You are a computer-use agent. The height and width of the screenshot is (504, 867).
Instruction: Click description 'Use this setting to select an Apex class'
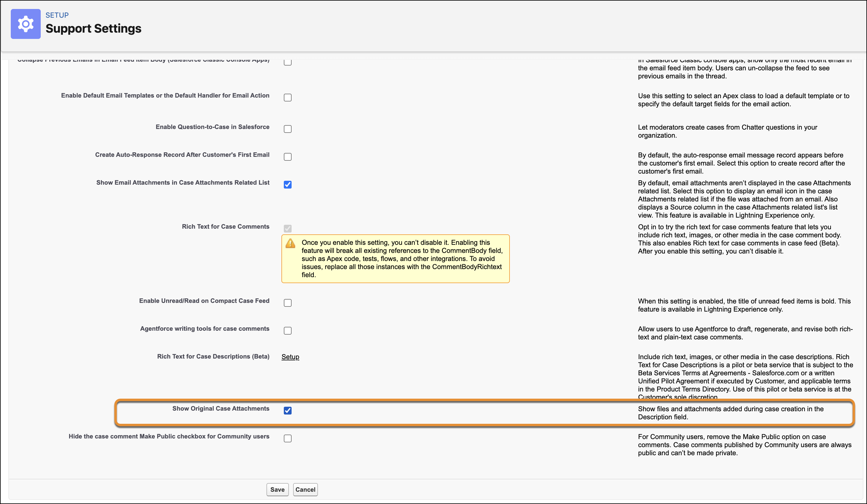(x=744, y=100)
